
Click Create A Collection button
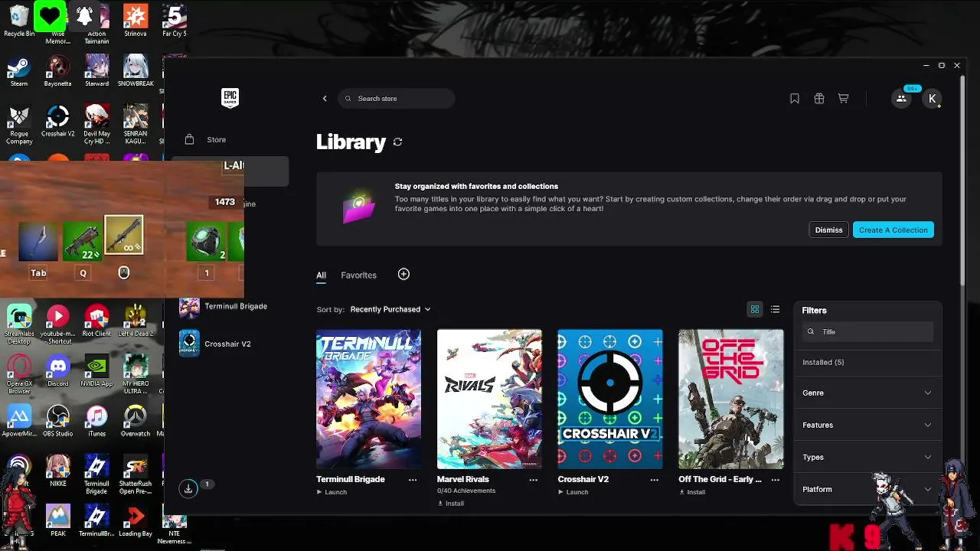coord(893,230)
